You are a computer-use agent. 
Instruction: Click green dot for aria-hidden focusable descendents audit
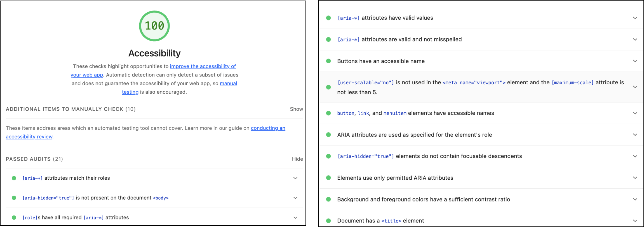(328, 156)
